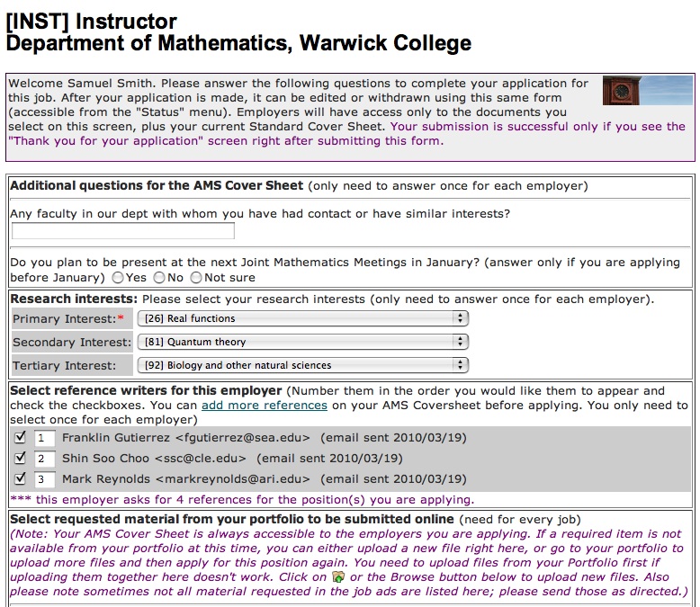This screenshot has height=607, width=700.
Task: Click order number field for Franklin Gutierrez
Action: [x=45, y=438]
